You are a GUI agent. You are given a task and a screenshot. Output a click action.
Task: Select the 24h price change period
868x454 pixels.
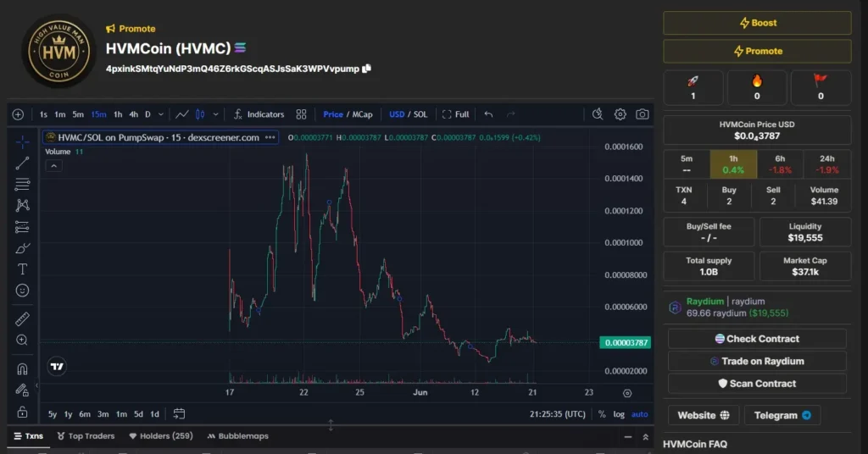tap(827, 164)
